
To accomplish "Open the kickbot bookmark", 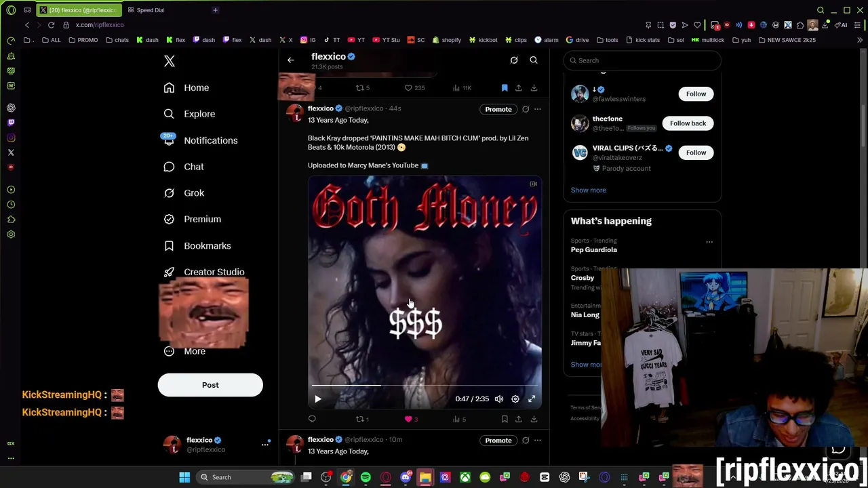I will [x=482, y=40].
